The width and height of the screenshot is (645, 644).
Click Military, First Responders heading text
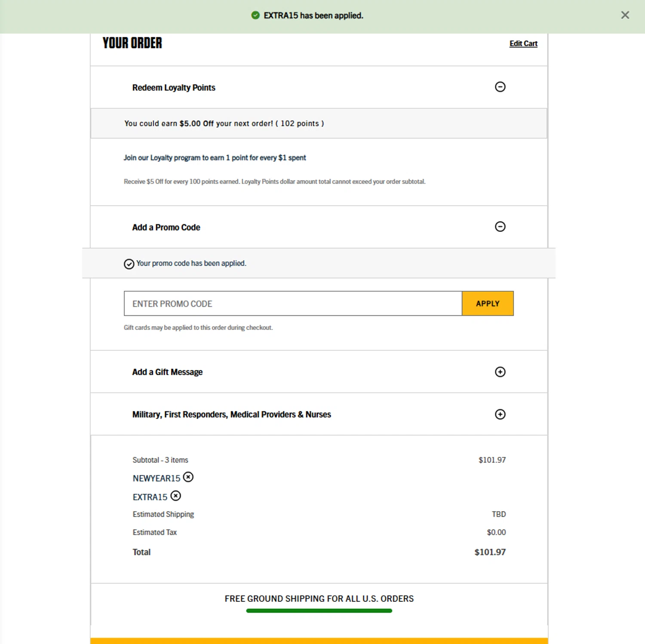click(x=231, y=414)
